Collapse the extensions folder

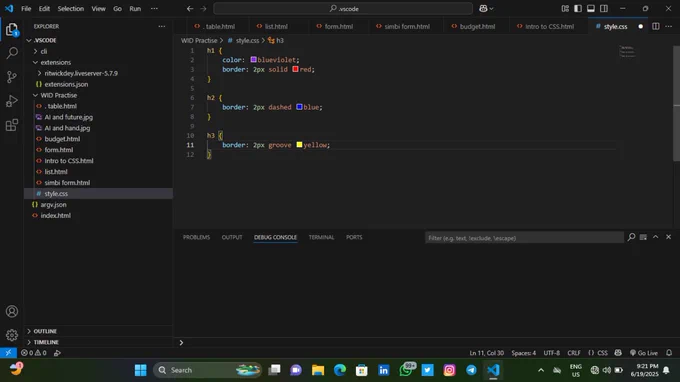(x=36, y=62)
